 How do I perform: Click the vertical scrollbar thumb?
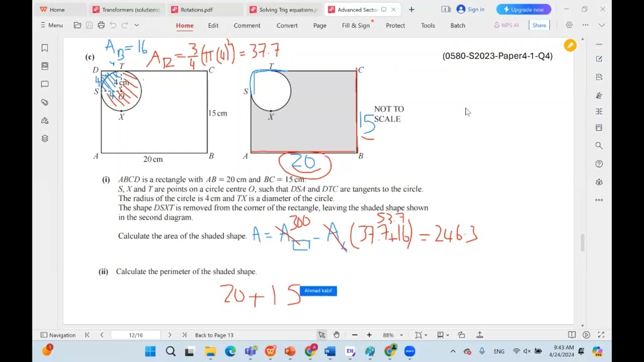tap(583, 242)
